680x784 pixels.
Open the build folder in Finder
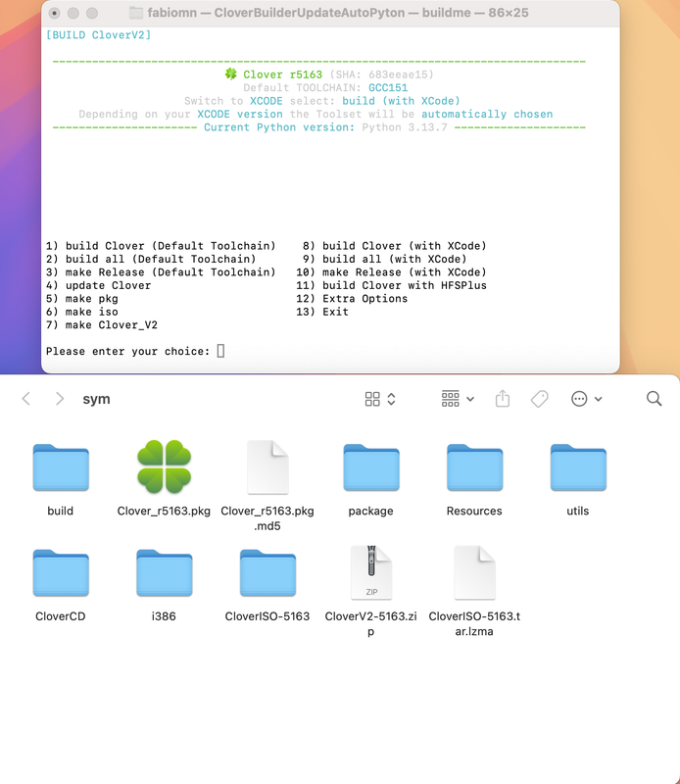[x=61, y=467]
